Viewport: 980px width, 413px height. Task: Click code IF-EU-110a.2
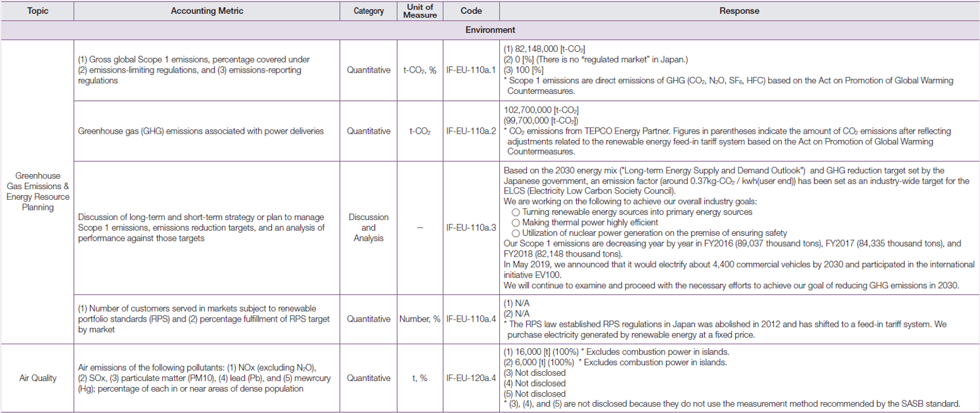pyautogui.click(x=471, y=131)
